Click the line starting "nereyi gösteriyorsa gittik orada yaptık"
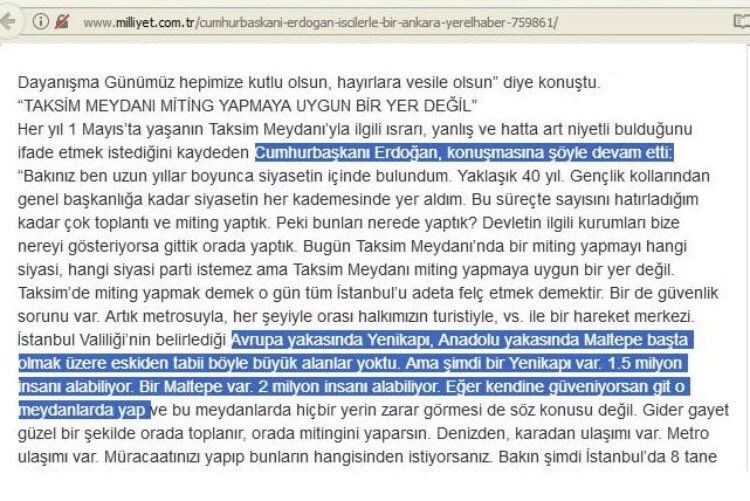Image resolution: width=750 pixels, height=501 pixels. point(352,246)
